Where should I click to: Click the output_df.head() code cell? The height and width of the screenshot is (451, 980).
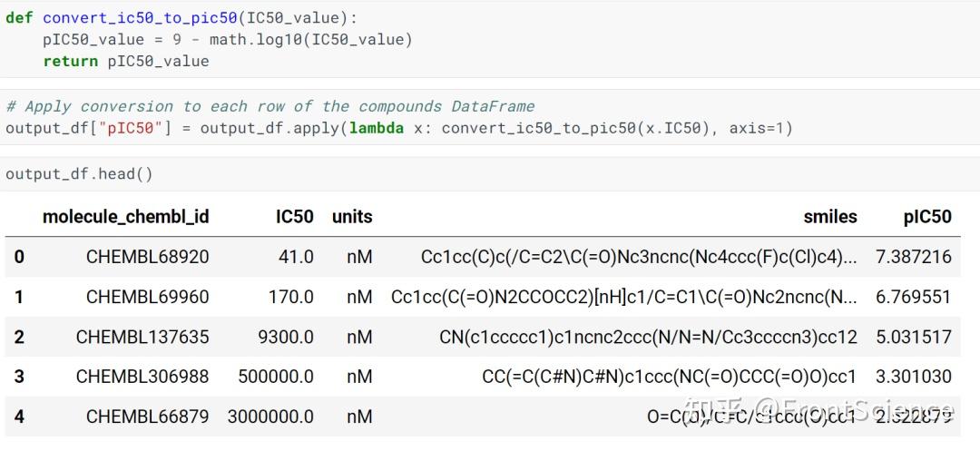coord(80,174)
